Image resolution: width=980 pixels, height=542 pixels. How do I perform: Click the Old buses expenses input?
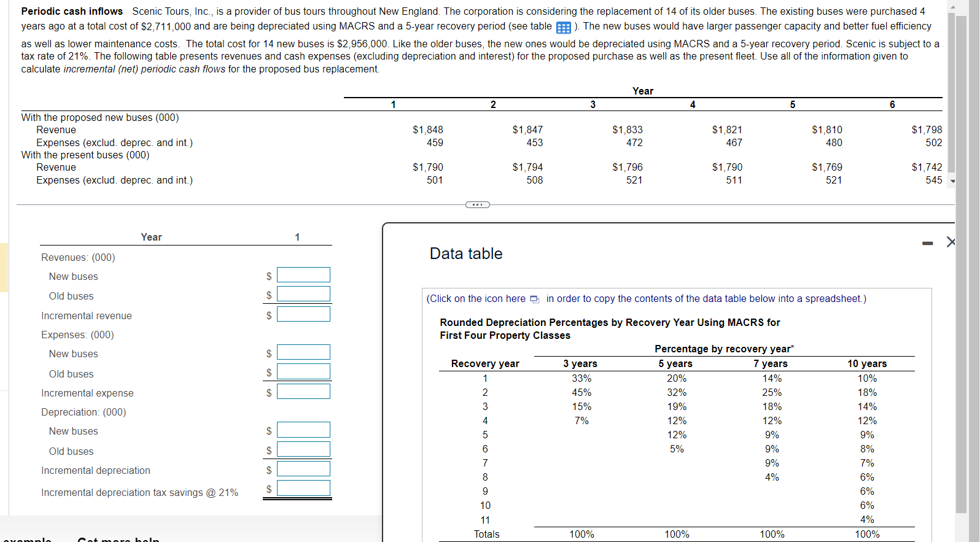(303, 371)
